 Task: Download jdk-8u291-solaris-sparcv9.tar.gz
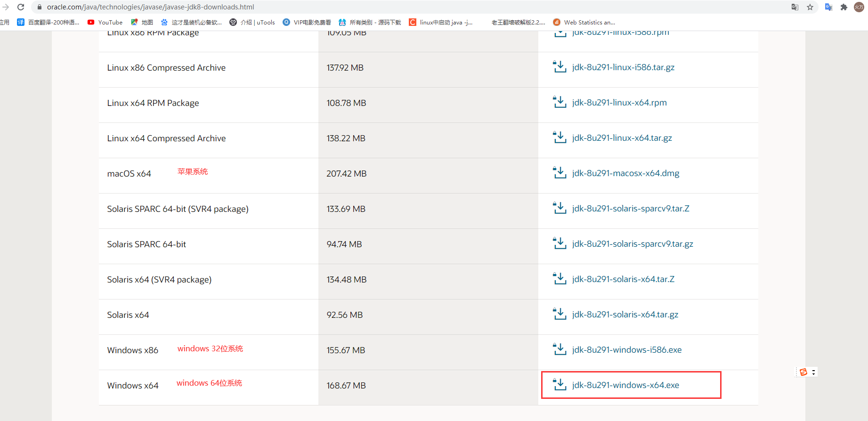click(633, 244)
